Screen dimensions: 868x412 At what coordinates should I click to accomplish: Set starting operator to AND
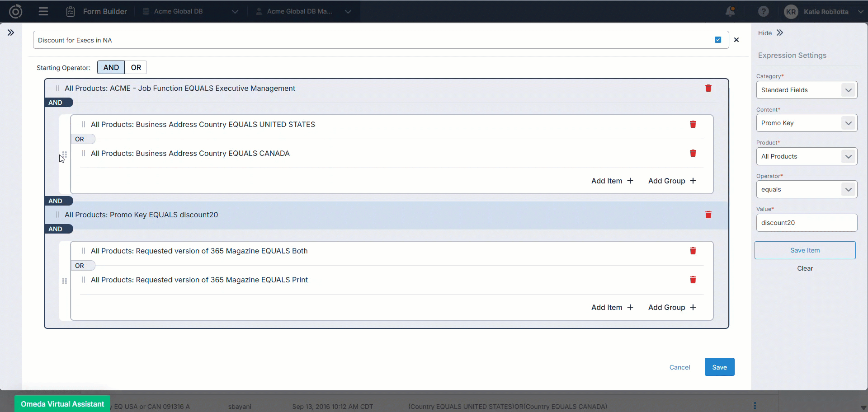[x=111, y=67]
